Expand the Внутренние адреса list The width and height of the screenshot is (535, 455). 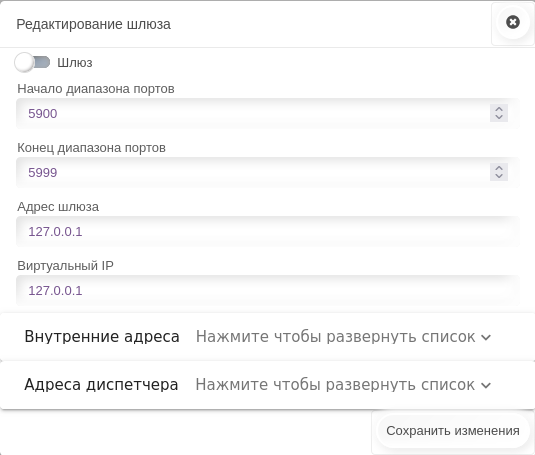(x=268, y=337)
